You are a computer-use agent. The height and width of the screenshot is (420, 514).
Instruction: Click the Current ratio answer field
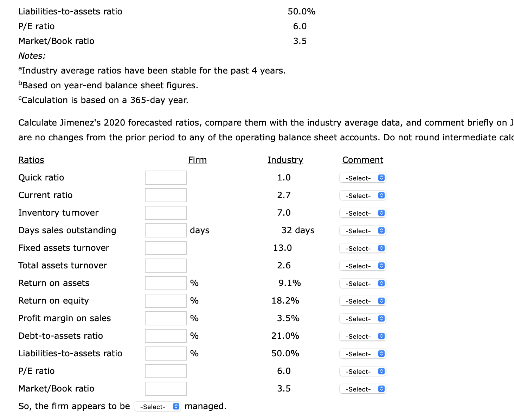pyautogui.click(x=165, y=195)
